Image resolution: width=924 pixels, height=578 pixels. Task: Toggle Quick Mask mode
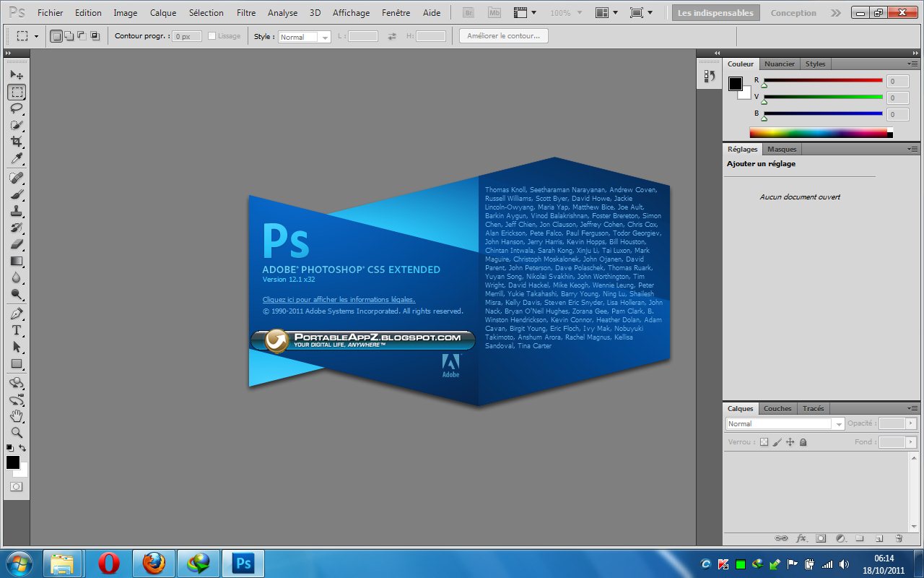[17, 487]
